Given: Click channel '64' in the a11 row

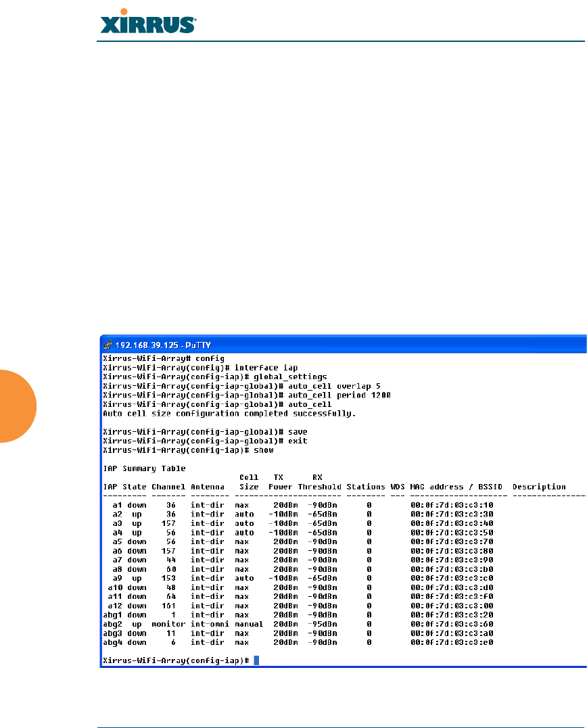Looking at the screenshot, I should pos(171,597).
